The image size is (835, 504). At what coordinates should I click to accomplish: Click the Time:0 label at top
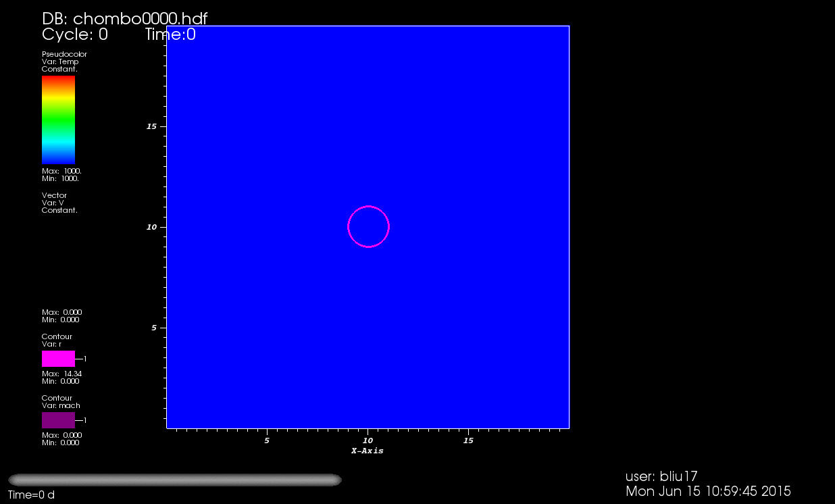(x=170, y=34)
